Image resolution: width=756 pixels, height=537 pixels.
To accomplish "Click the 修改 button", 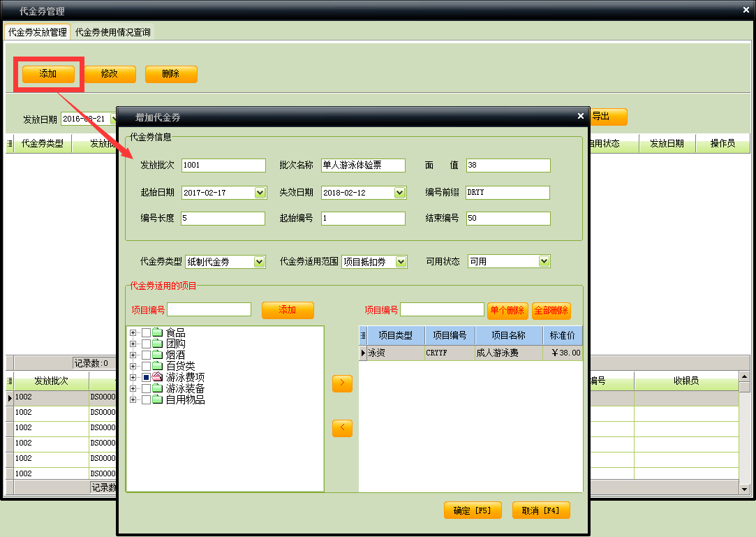I will [x=110, y=74].
